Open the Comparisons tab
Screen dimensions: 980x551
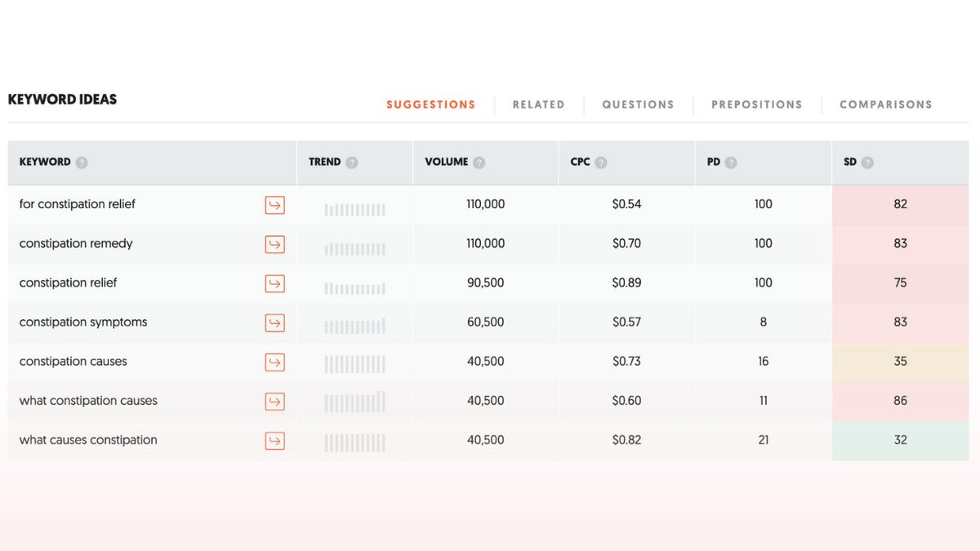(886, 104)
